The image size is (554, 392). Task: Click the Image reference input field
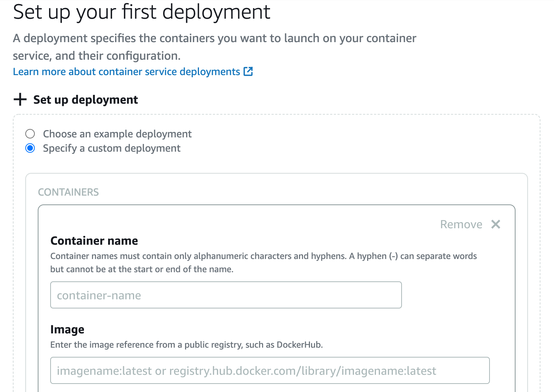[x=270, y=370]
